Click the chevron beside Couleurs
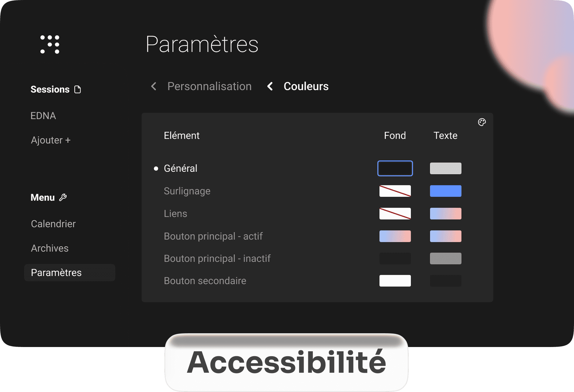The image size is (574, 392). 270,86
